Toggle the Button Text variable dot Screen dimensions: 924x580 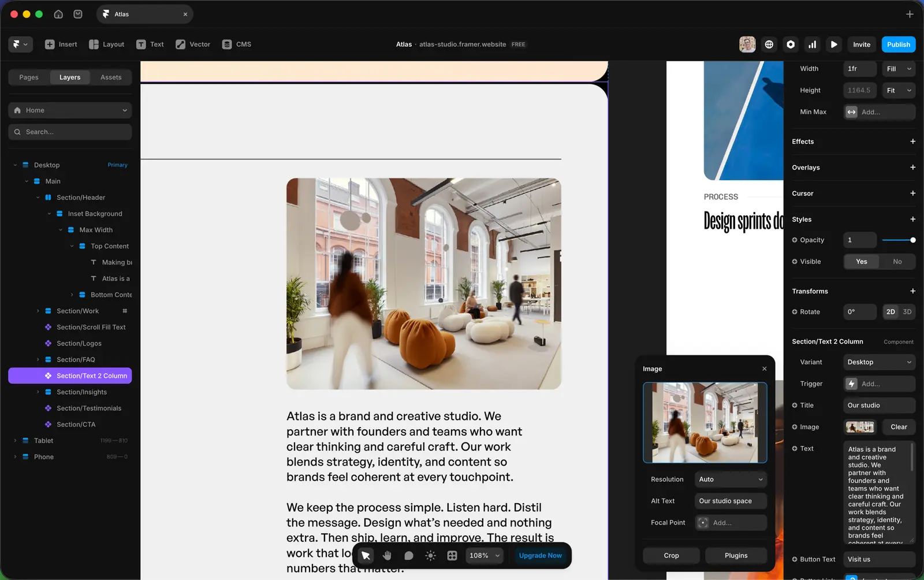[x=795, y=559]
